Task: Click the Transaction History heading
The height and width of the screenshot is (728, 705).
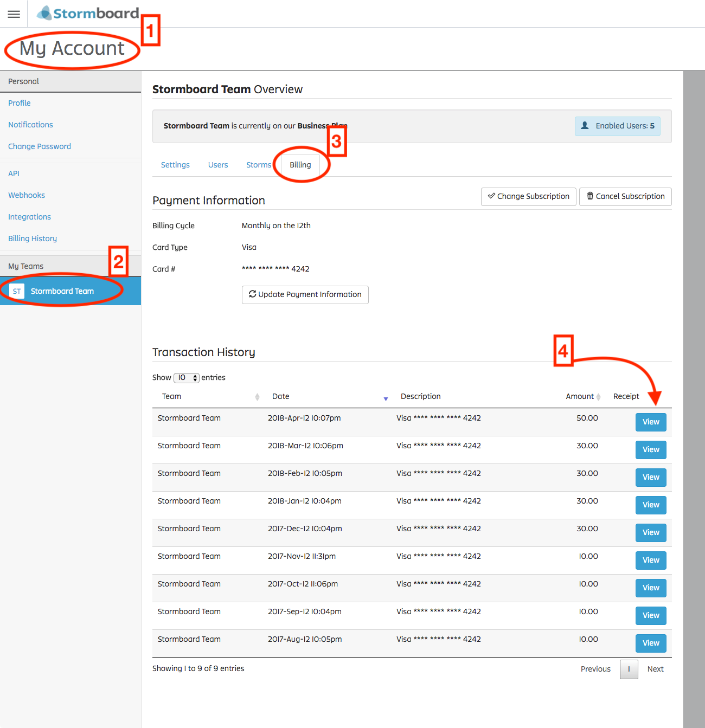Action: pyautogui.click(x=204, y=352)
